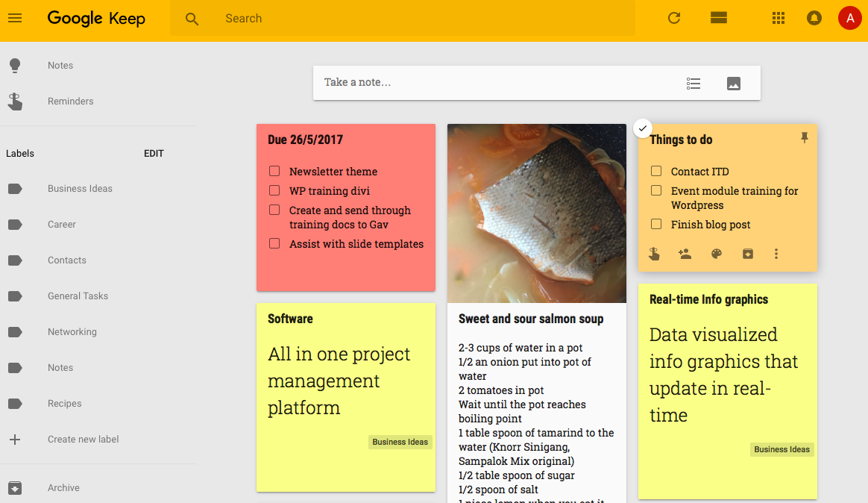Click the Recipes label tag icon
This screenshot has height=503, width=868.
click(x=15, y=403)
